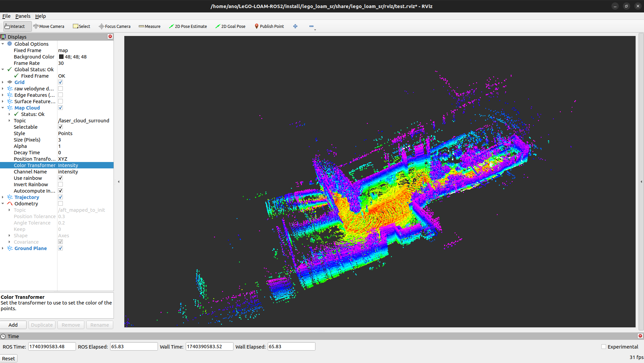Check the Invert Rainbow option
This screenshot has height=363, width=644.
pyautogui.click(x=60, y=184)
